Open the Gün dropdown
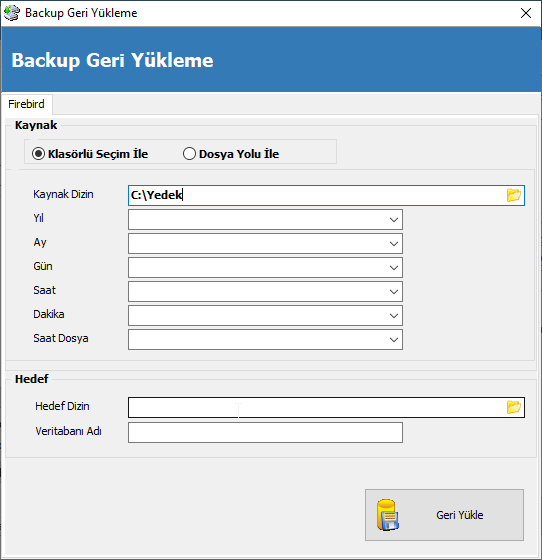The width and height of the screenshot is (542, 560). tap(393, 268)
